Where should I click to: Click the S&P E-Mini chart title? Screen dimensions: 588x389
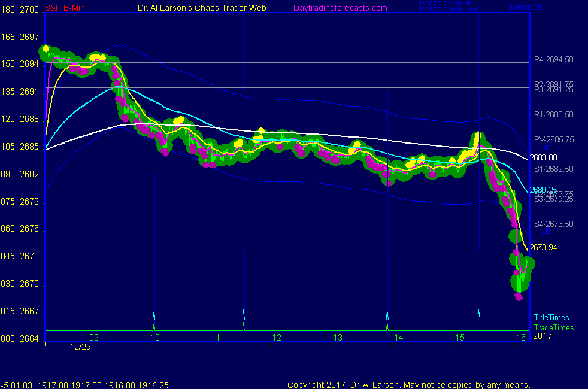tap(66, 8)
